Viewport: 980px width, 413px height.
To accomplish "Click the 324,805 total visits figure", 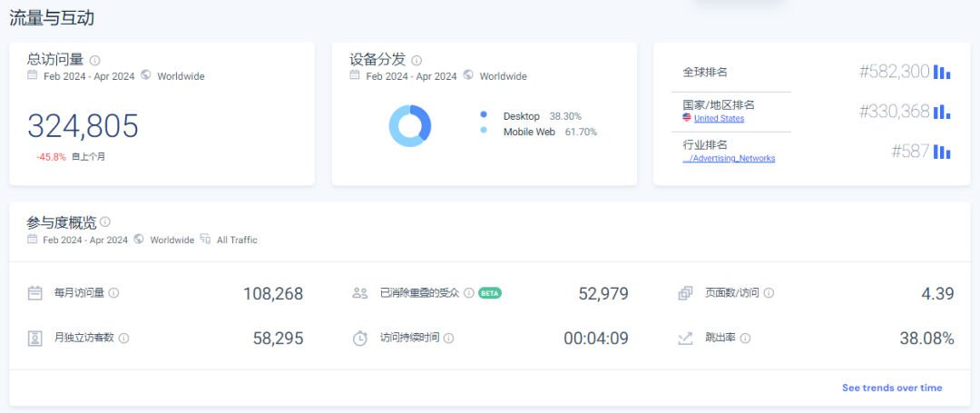I will click(83, 126).
